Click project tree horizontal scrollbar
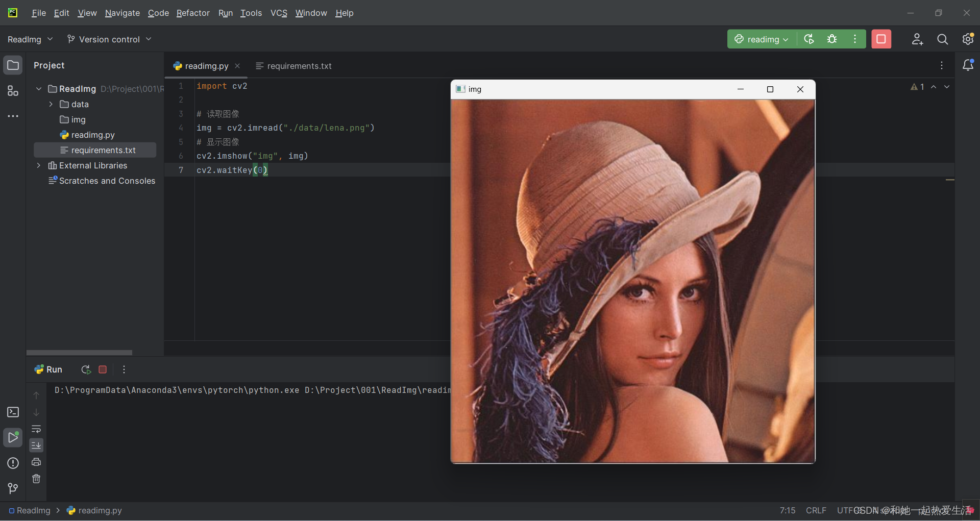The width and height of the screenshot is (980, 521). pyautogui.click(x=79, y=353)
